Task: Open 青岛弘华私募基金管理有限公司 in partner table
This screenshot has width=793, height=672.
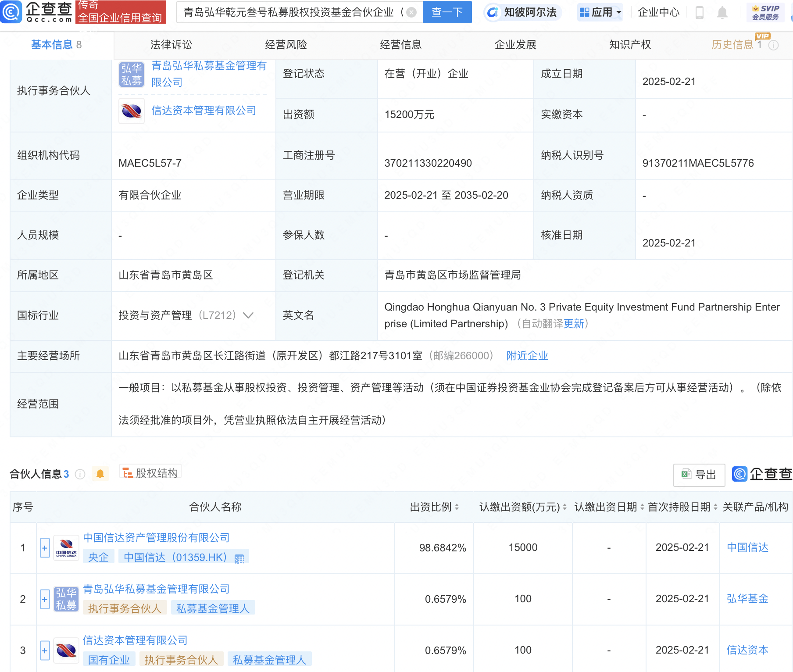Action: 157,589
